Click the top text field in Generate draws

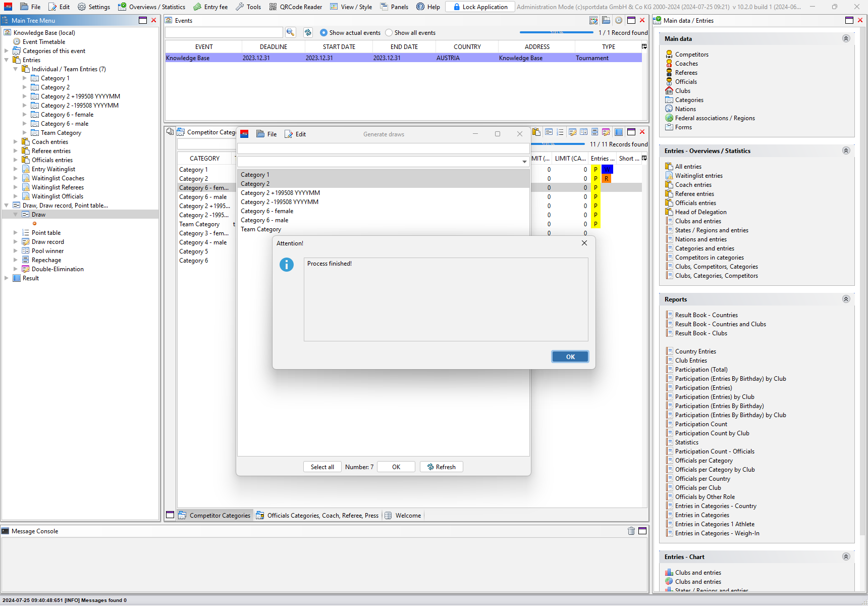[384, 148]
